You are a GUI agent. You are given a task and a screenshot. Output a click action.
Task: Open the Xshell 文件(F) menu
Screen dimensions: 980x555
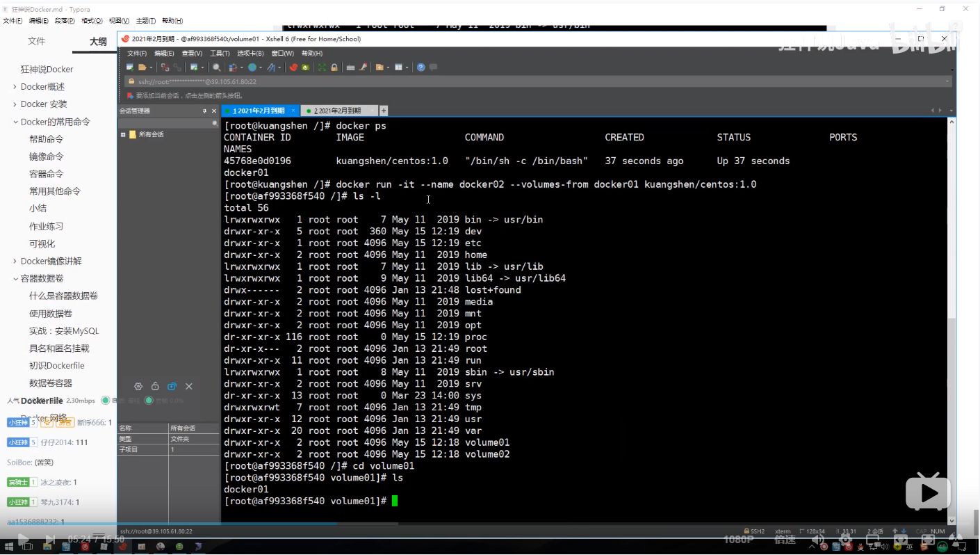pyautogui.click(x=137, y=53)
